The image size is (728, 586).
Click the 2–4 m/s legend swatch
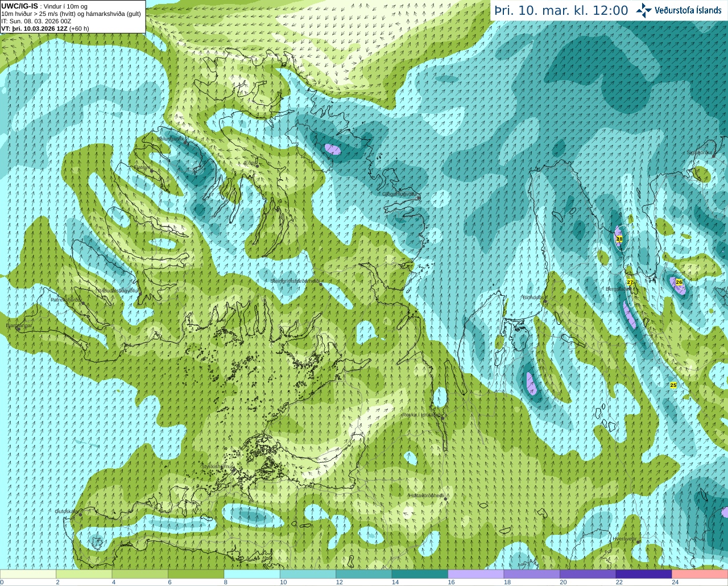click(84, 574)
